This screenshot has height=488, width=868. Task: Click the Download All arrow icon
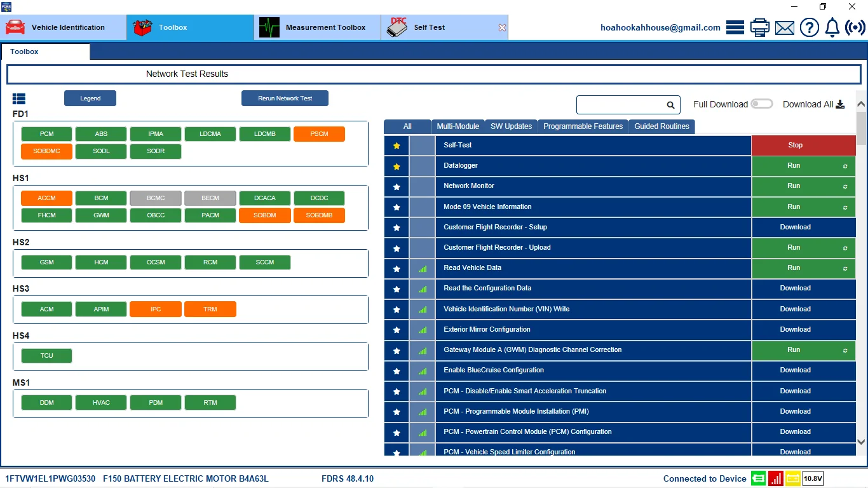[840, 104]
